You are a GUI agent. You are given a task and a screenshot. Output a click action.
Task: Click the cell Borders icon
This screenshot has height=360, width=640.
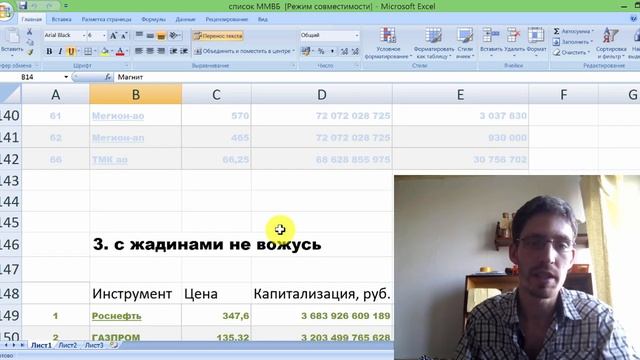click(87, 51)
